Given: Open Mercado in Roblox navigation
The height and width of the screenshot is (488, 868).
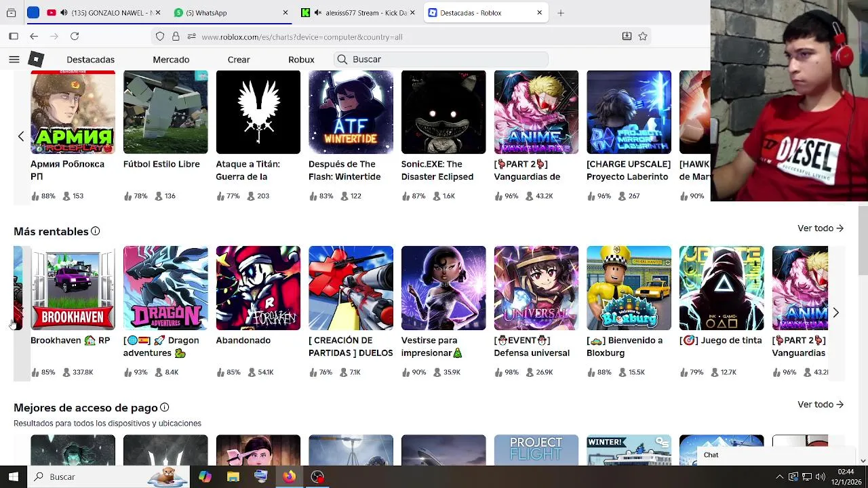Looking at the screenshot, I should pos(171,60).
